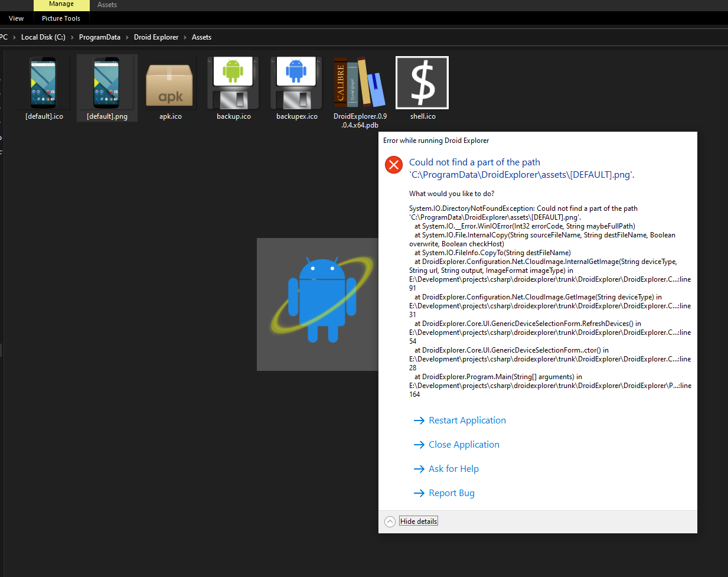The image size is (728, 577).
Task: Click the Hide details button
Action: [x=419, y=521]
